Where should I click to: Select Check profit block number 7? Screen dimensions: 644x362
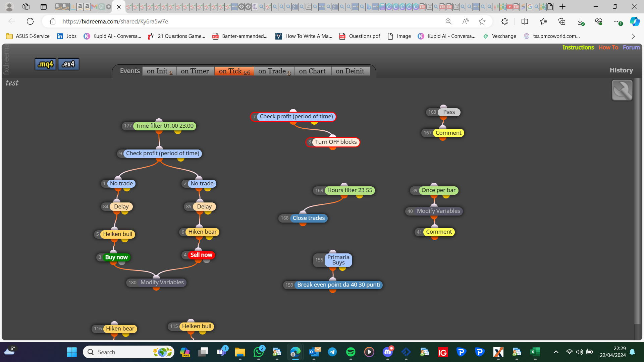pyautogui.click(x=293, y=117)
